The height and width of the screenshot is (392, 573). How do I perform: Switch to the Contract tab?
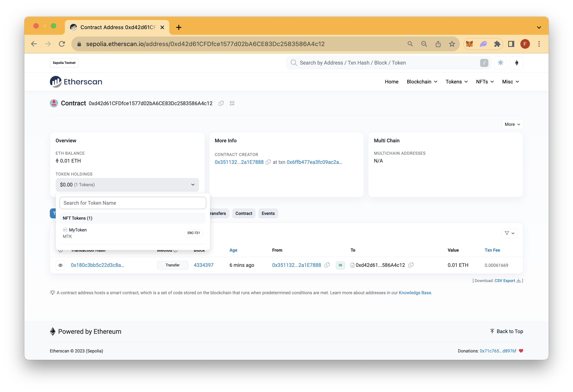tap(244, 213)
